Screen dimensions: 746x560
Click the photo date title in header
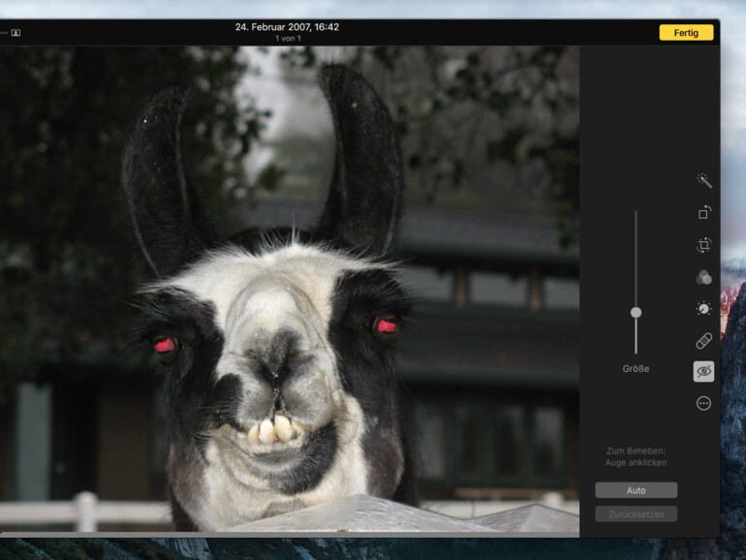tap(287, 27)
